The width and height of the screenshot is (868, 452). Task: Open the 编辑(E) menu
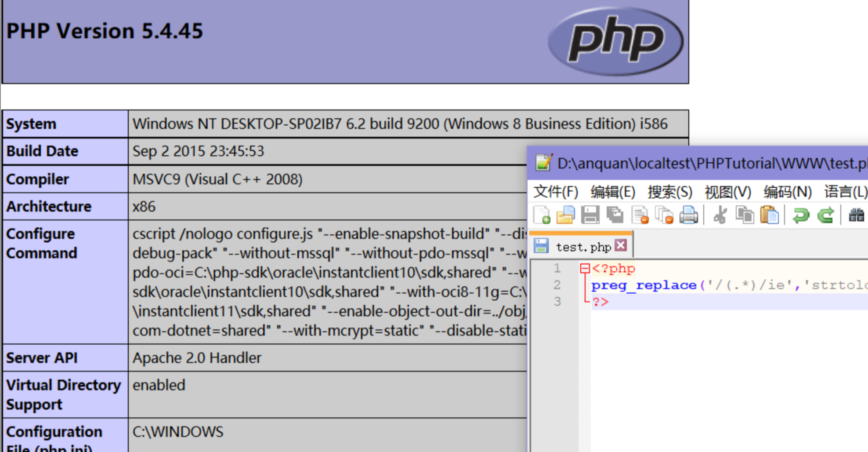click(613, 192)
